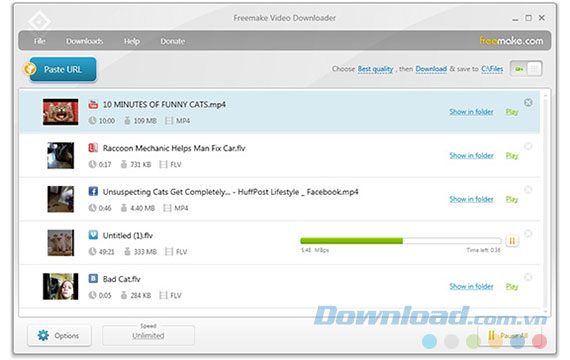
Task: Open the Donate menu
Action: click(173, 41)
